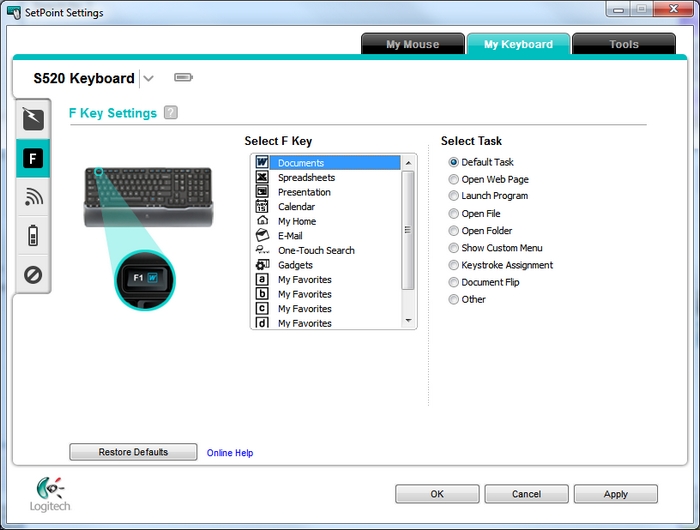Click the My Home house icon
700x530 pixels.
pos(262,221)
